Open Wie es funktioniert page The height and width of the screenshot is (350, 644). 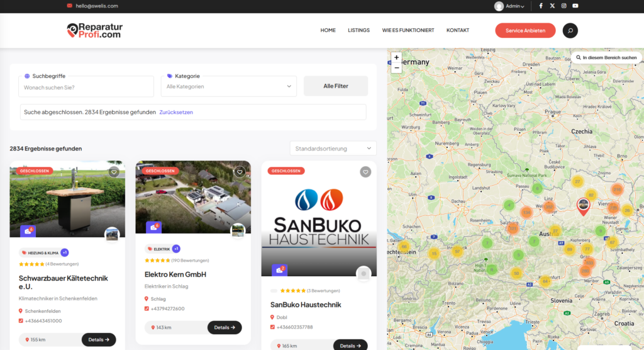[408, 30]
